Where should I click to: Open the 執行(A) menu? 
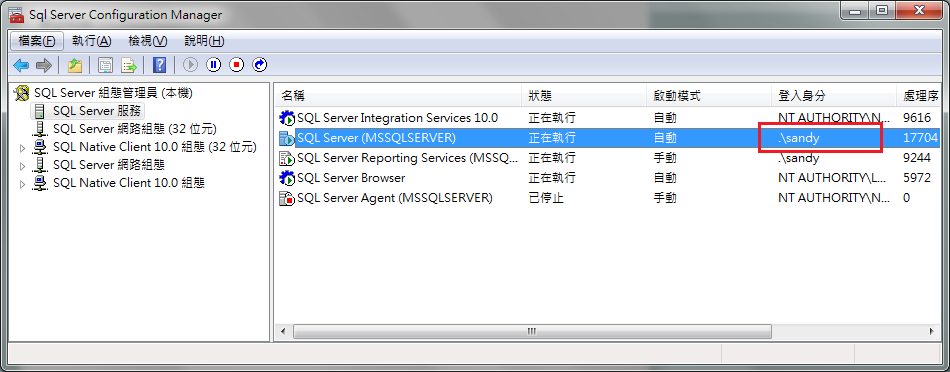(91, 41)
